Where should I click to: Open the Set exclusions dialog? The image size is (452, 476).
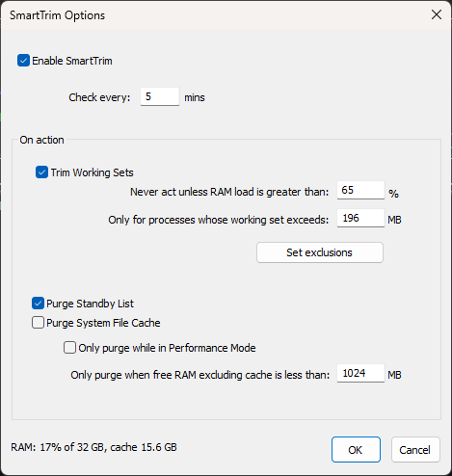pyautogui.click(x=320, y=252)
